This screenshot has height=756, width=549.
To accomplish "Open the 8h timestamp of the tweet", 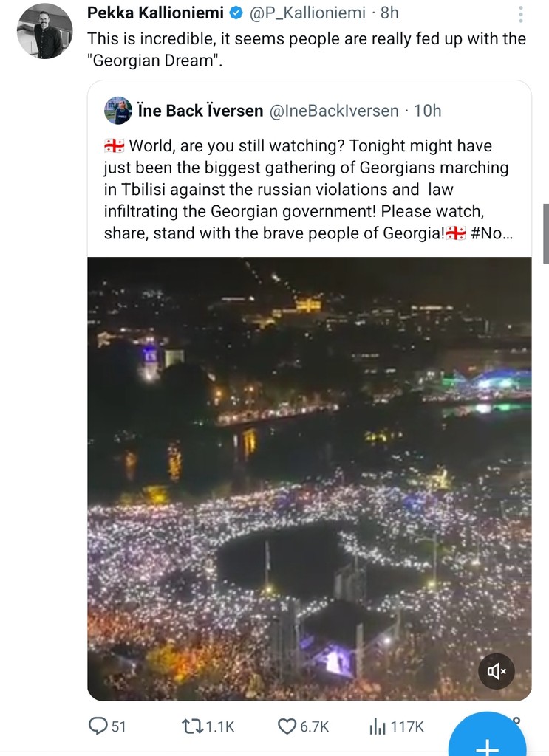I will point(389,13).
